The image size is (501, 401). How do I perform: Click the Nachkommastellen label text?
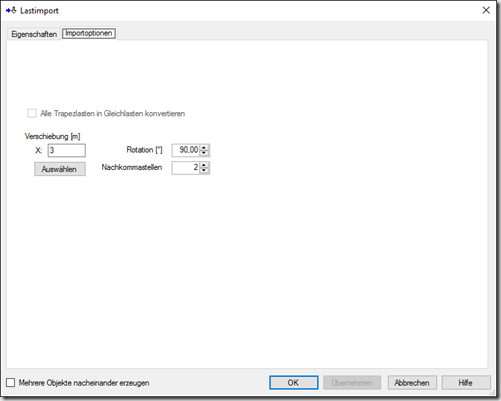click(x=132, y=167)
